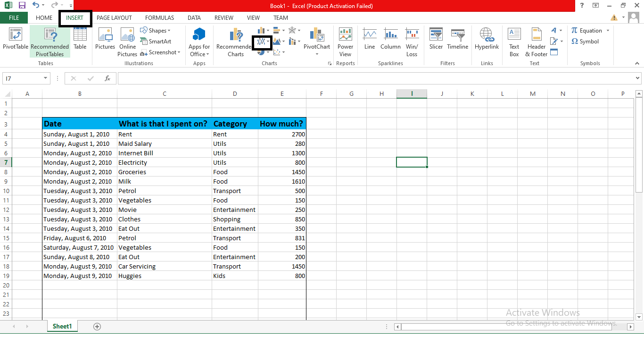Viewport: 644px width, 337px height.
Task: Insert a Slicer filter
Action: (436, 39)
